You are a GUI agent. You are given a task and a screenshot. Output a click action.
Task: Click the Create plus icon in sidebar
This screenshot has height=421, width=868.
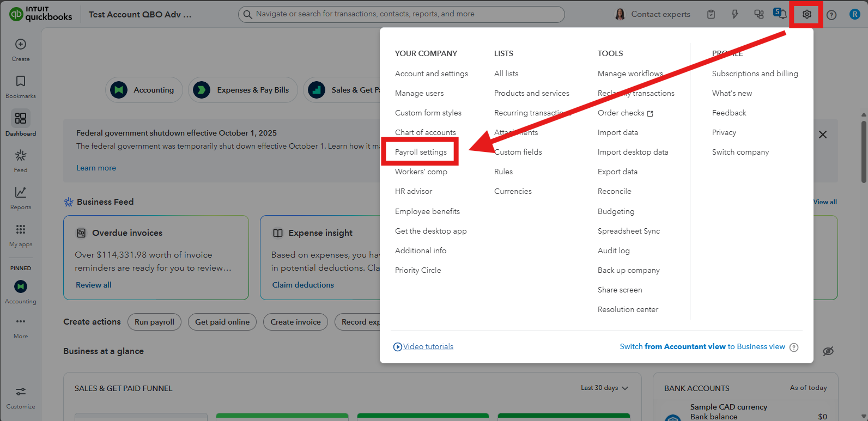[x=21, y=45]
